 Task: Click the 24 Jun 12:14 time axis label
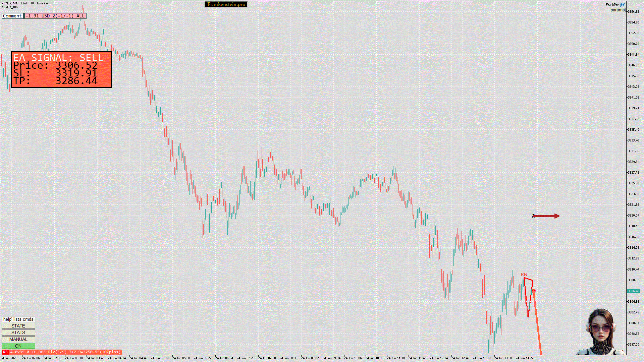click(x=439, y=358)
